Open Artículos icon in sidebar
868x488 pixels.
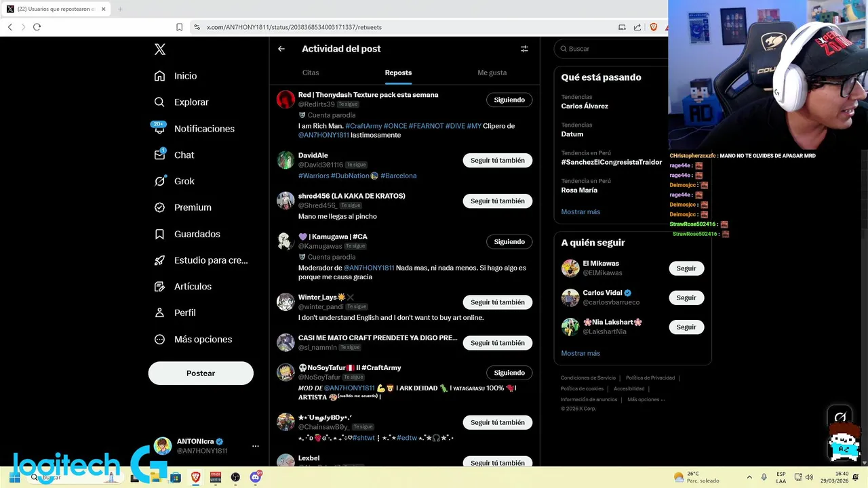click(159, 287)
